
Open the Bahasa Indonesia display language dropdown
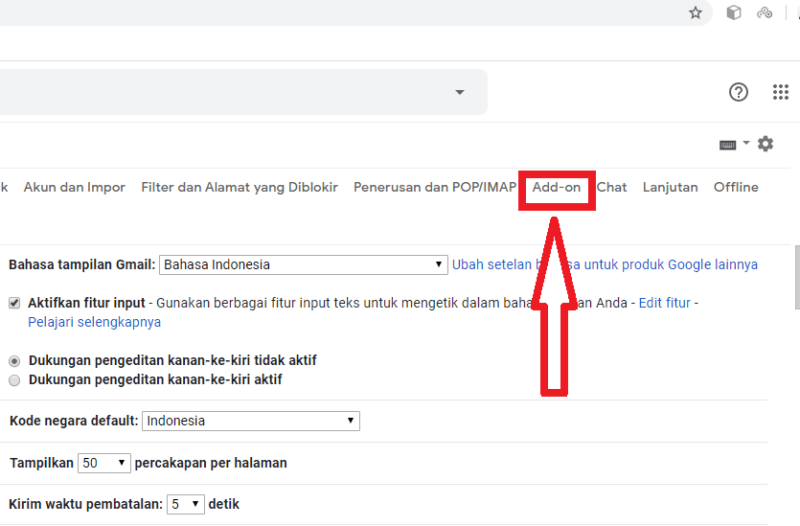304,265
